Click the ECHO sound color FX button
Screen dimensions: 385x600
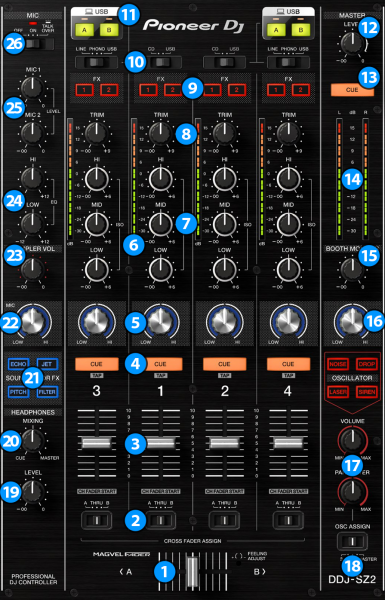click(x=18, y=364)
